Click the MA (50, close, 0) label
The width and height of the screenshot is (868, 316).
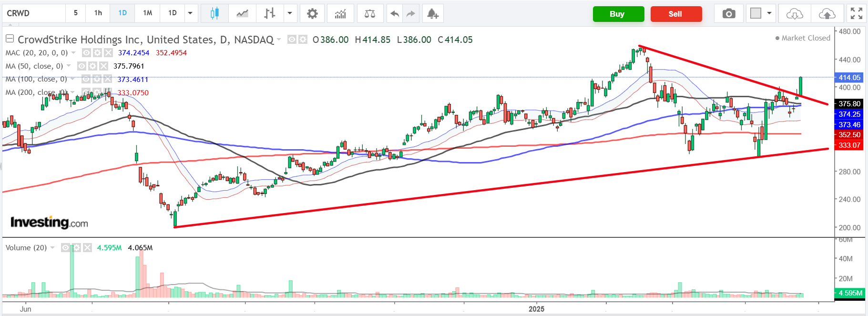(x=34, y=66)
